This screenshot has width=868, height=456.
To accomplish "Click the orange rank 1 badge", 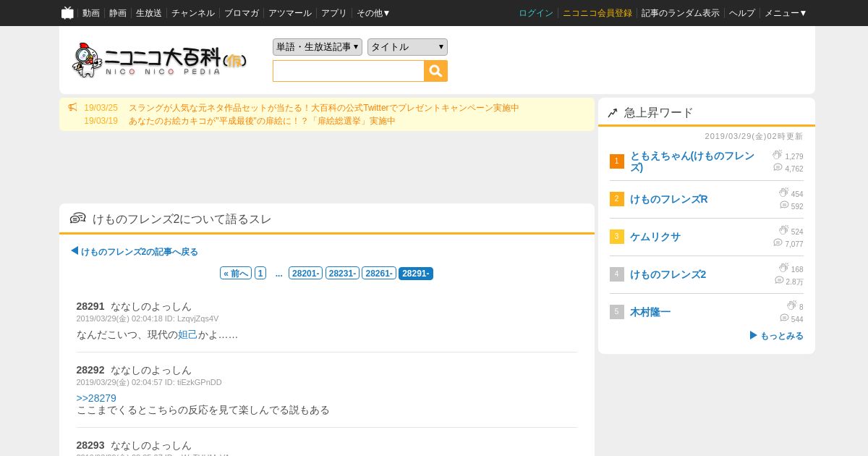I will (616, 161).
